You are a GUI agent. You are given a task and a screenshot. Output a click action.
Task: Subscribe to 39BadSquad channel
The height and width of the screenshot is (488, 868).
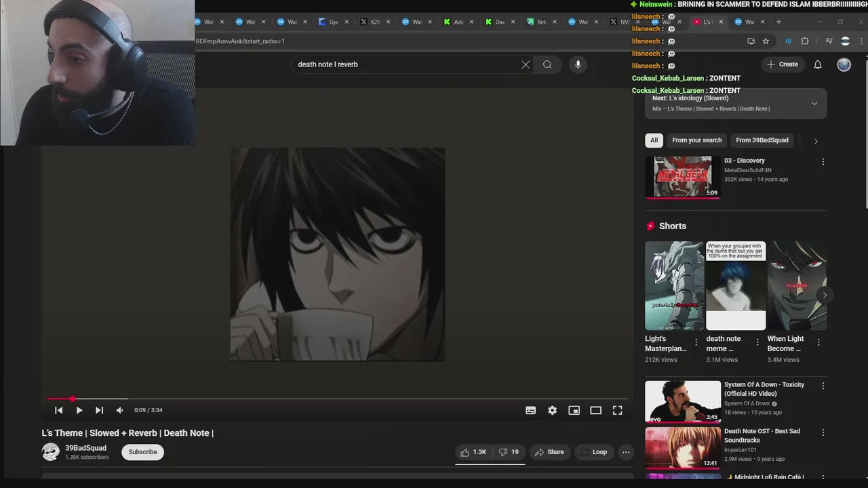click(x=142, y=452)
